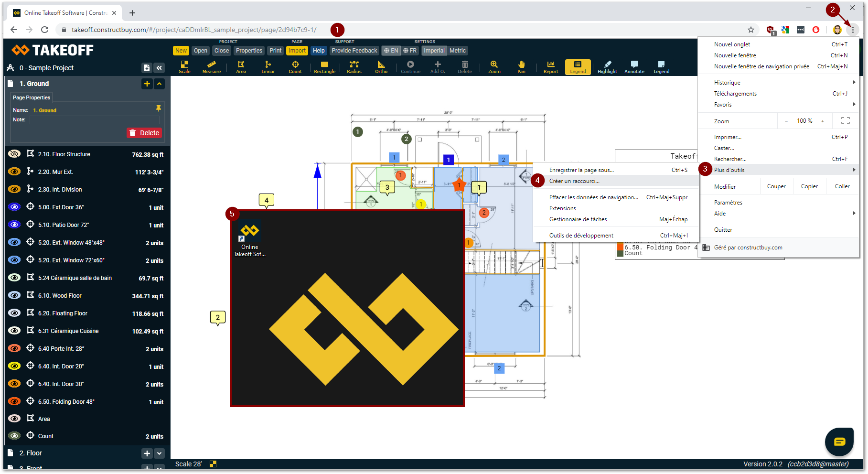
Task: Toggle visibility of 5.00. Ext.Door 36"
Action: click(14, 207)
